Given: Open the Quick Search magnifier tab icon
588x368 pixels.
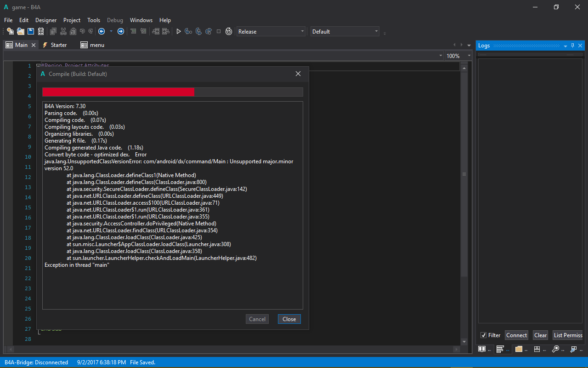Looking at the screenshot, I should point(555,349).
